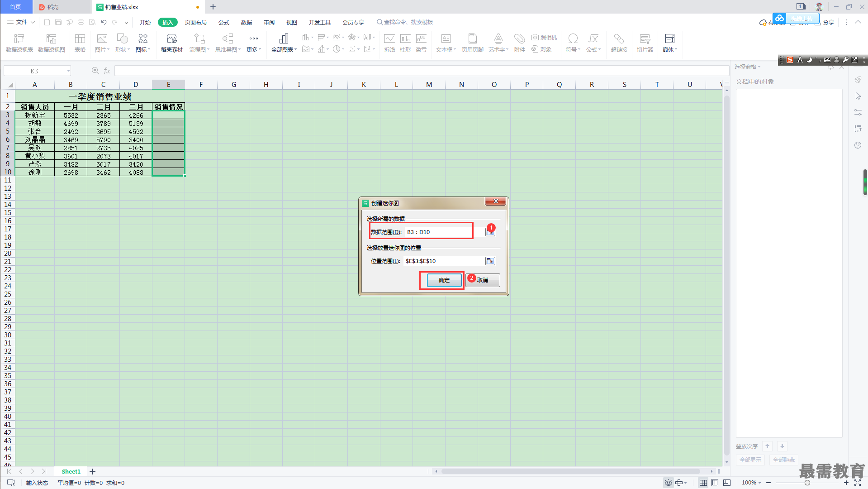
Task: Switch to the 数据 ribbon tab
Action: click(247, 22)
